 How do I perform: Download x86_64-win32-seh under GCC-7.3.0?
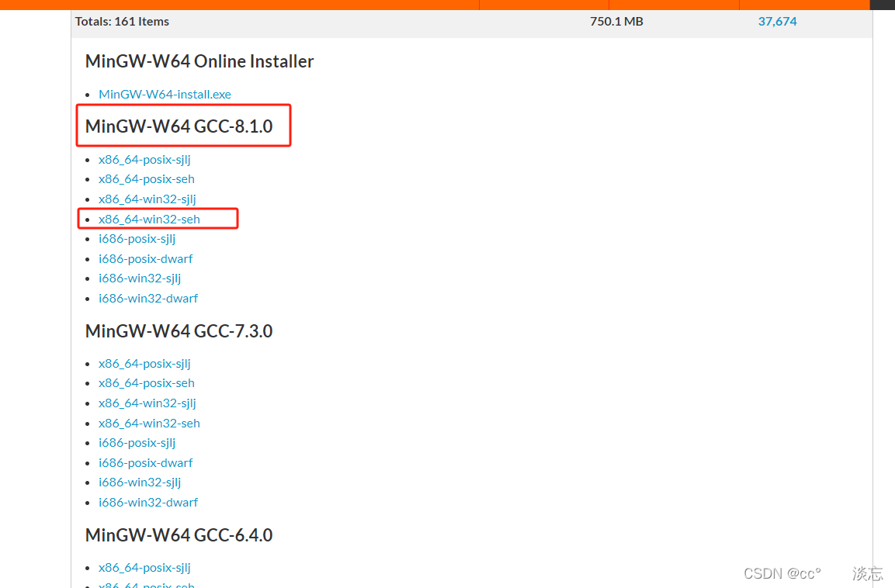[x=150, y=424]
